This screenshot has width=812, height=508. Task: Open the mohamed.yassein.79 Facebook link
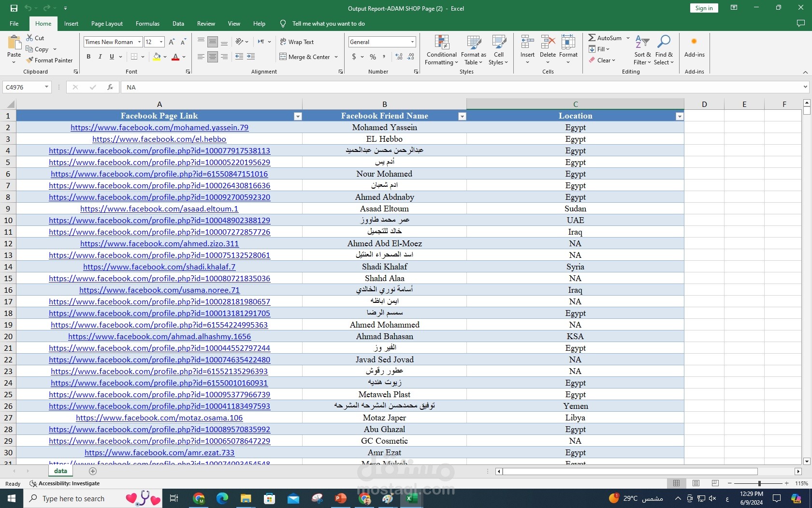[x=159, y=128]
